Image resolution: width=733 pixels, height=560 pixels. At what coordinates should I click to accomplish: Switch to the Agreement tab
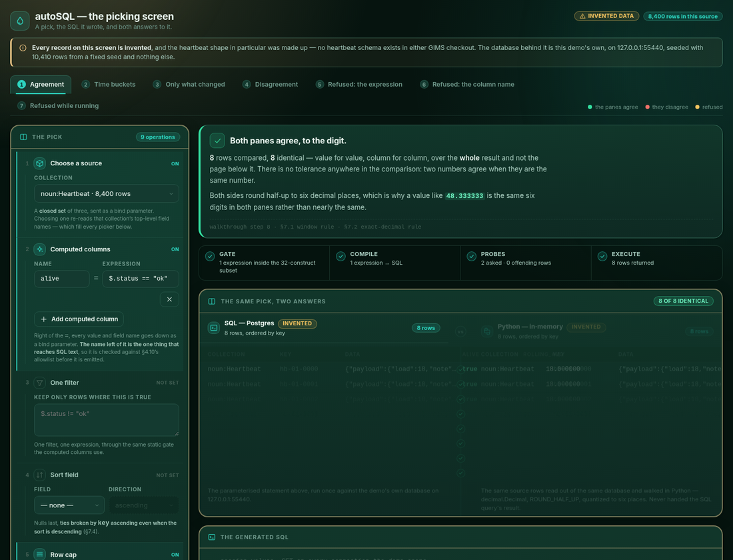[x=41, y=85]
